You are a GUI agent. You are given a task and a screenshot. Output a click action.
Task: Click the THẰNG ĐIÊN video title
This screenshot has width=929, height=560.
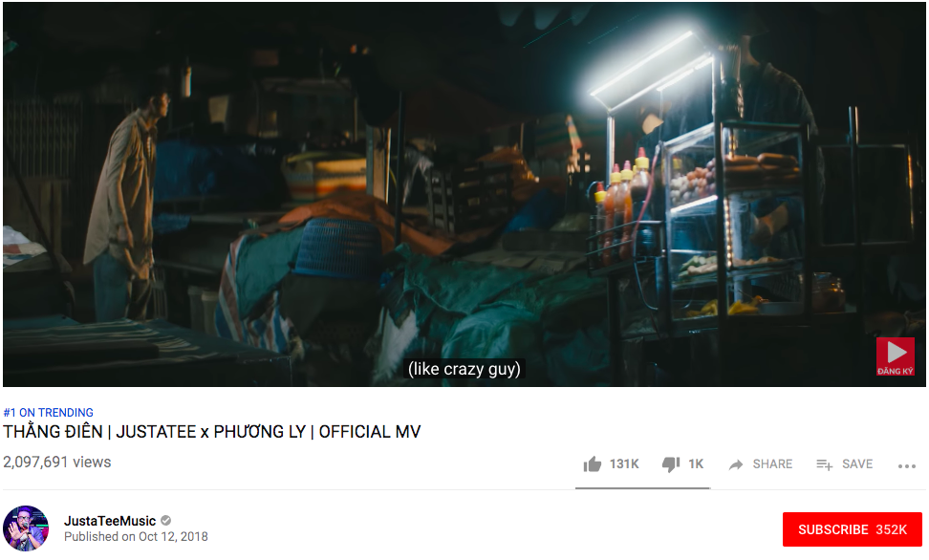pos(211,432)
